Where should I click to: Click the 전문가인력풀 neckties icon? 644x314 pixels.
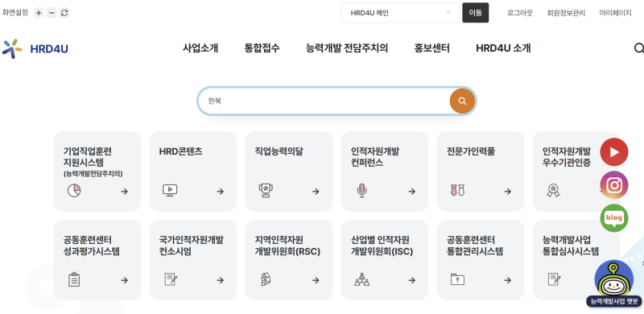(x=457, y=190)
